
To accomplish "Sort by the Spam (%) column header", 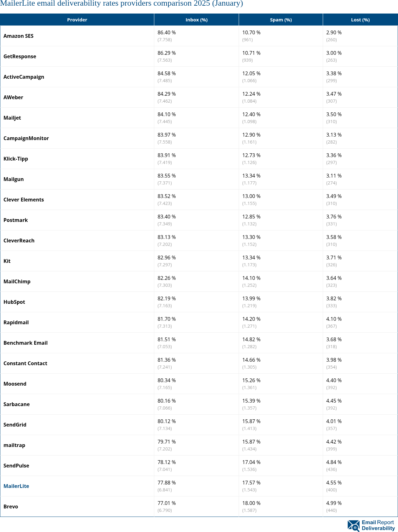I will pyautogui.click(x=281, y=20).
